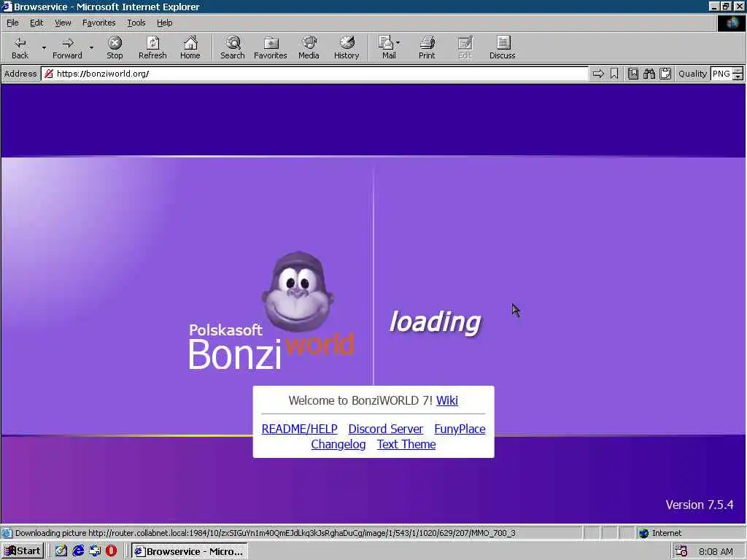The height and width of the screenshot is (560, 747).
Task: Click the Version 7.5.4 text
Action: click(700, 505)
